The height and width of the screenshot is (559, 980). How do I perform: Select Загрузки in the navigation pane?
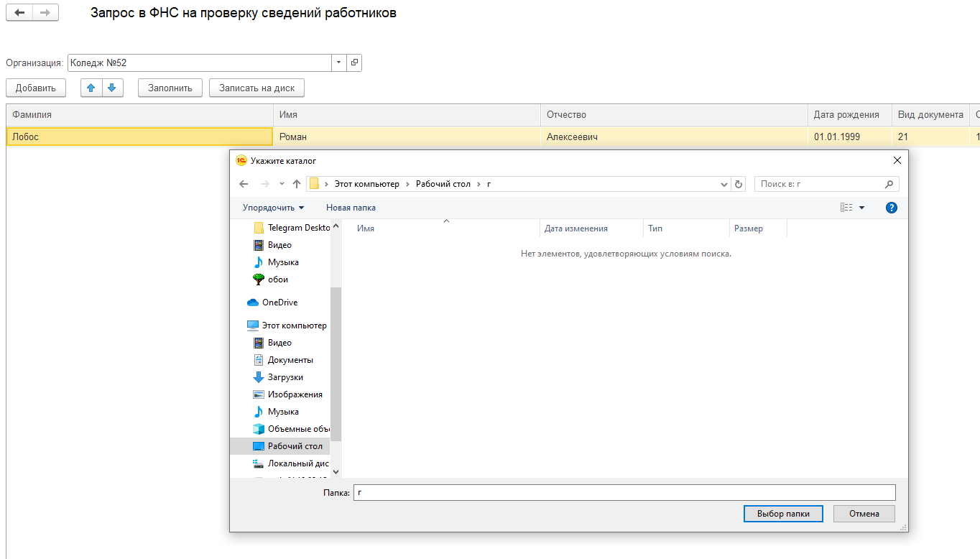[279, 377]
